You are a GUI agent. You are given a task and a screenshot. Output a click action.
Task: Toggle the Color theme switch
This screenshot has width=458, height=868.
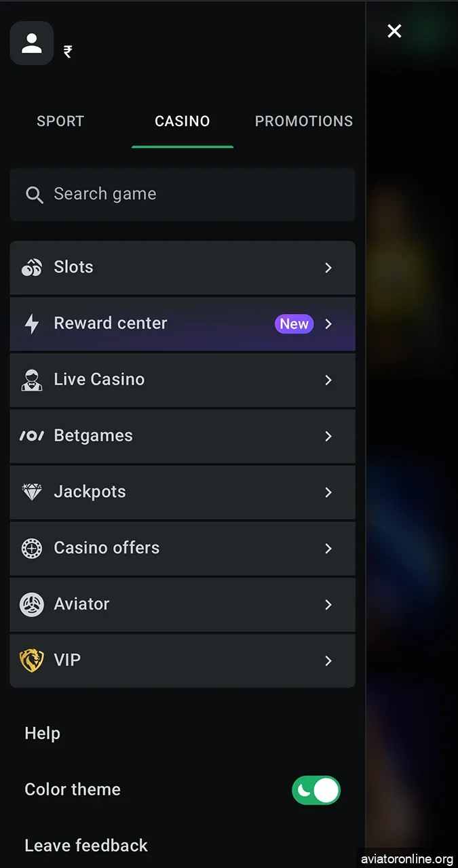[x=316, y=790]
